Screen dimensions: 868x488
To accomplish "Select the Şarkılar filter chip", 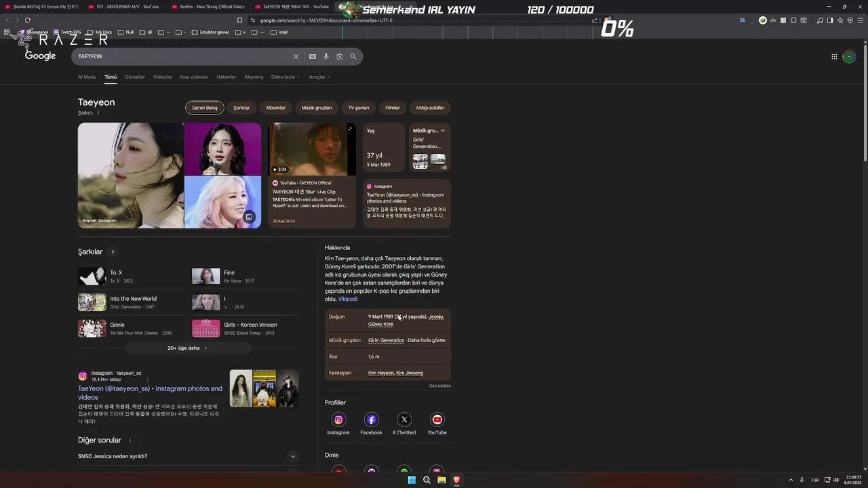I will tap(241, 108).
